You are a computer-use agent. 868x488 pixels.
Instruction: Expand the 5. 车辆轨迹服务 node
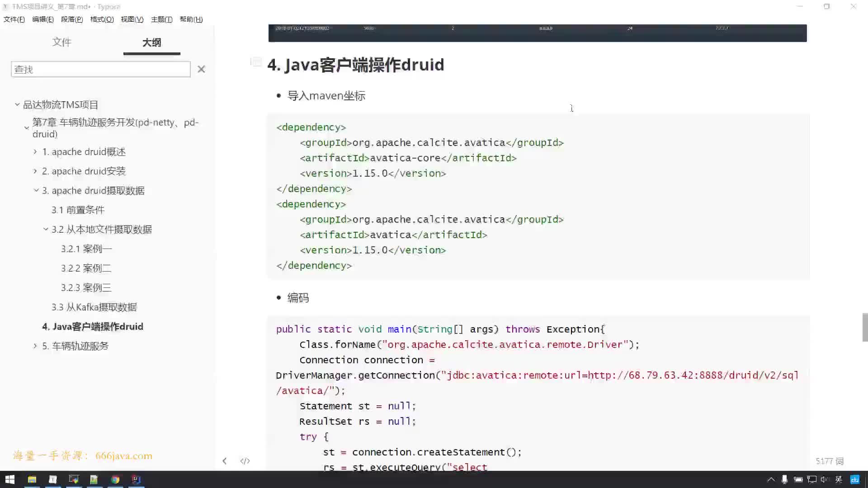tap(35, 346)
